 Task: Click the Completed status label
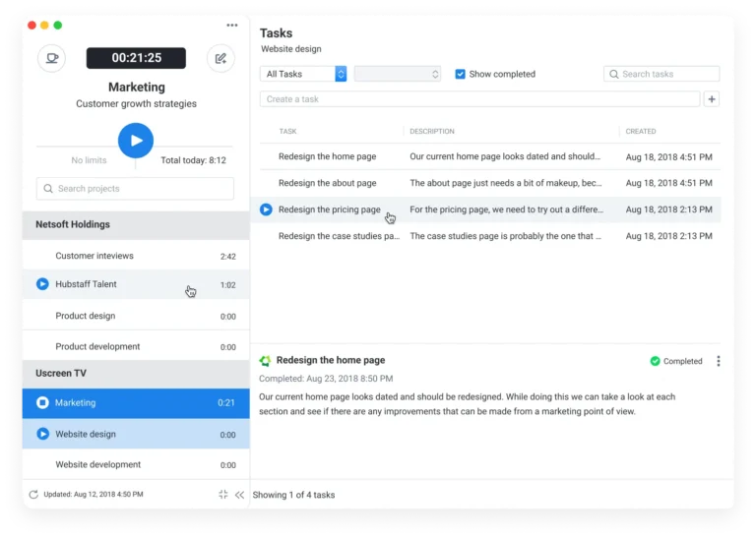(683, 361)
